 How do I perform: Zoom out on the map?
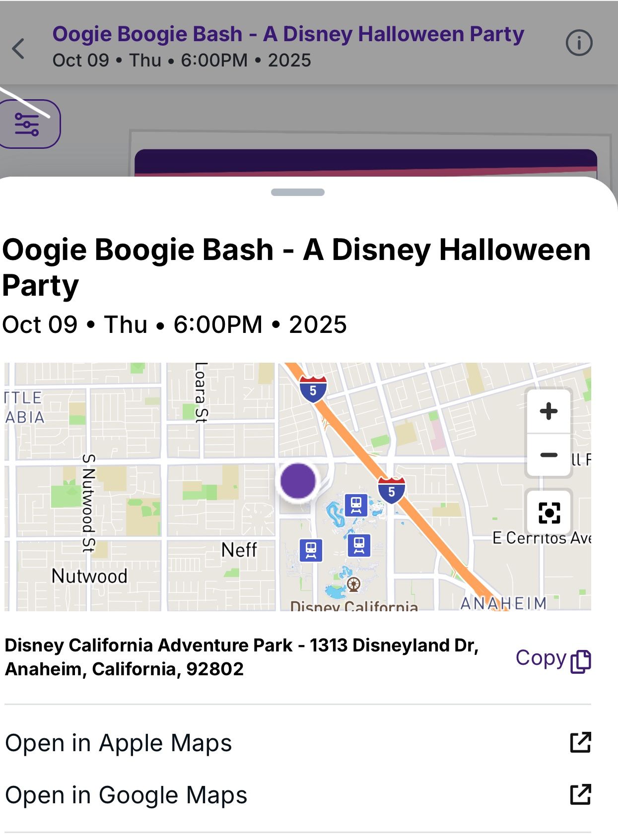pos(549,455)
